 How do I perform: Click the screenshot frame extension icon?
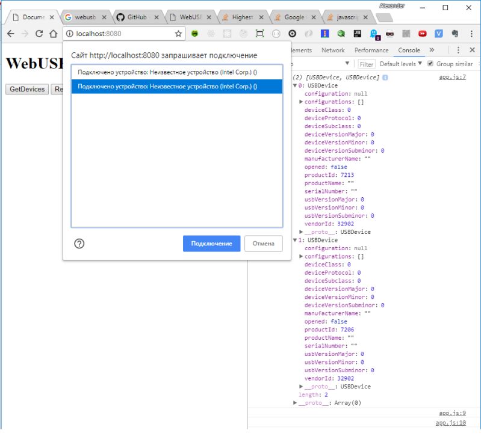tap(260, 34)
